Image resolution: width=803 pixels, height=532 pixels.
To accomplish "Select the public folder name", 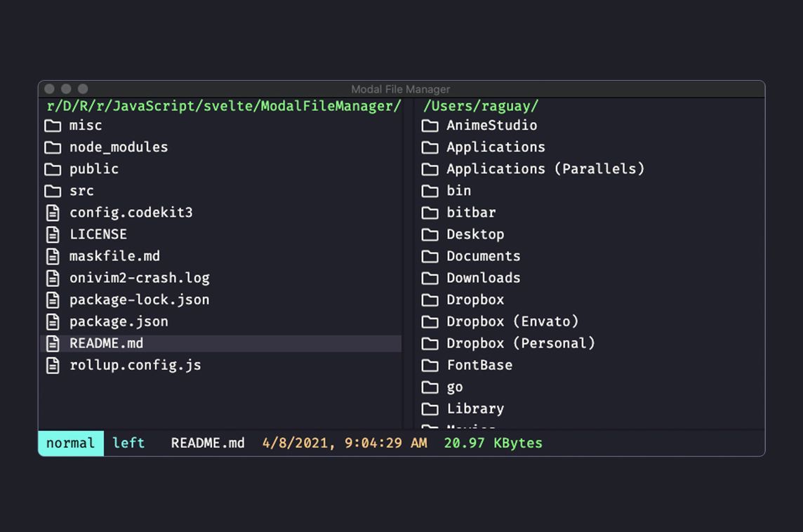I will [94, 169].
